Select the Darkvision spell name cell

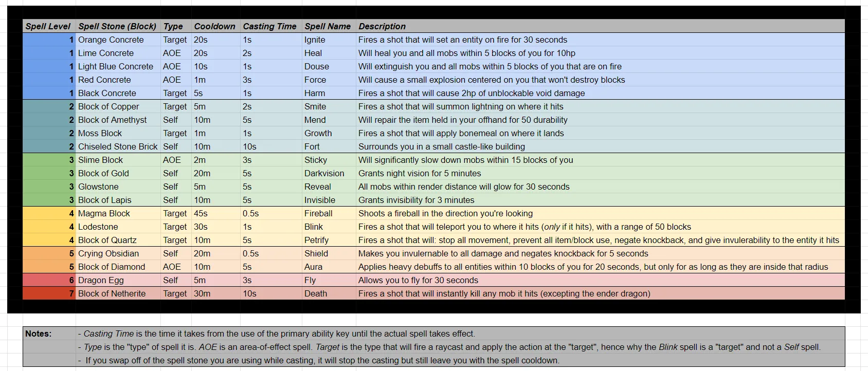[x=329, y=173]
